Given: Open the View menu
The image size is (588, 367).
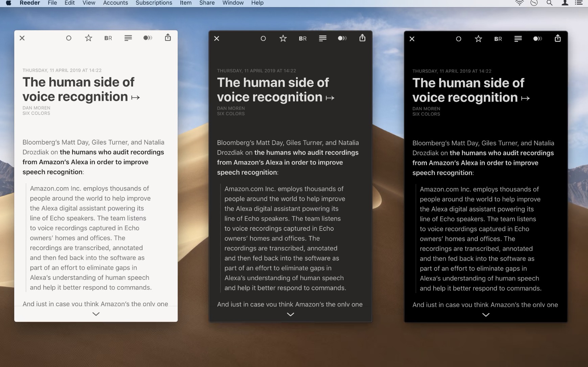Looking at the screenshot, I should [89, 3].
